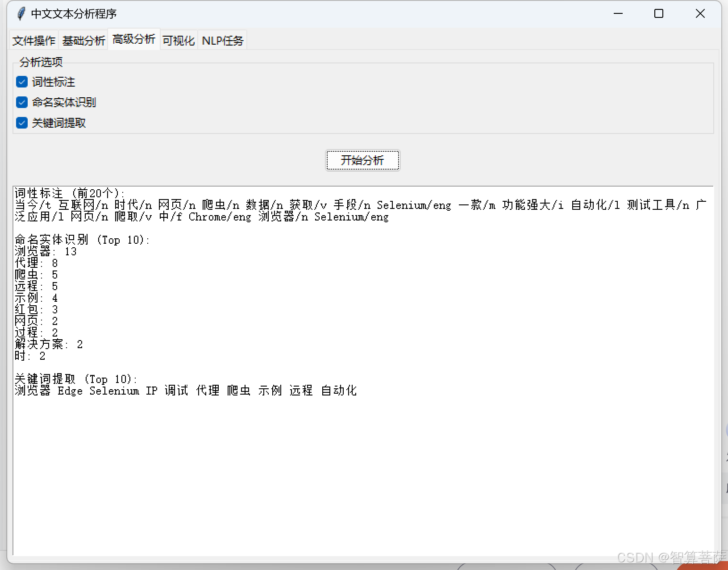Screen dimensions: 728x570
Task: Uncheck the 词性标注 checkbox
Action: pyautogui.click(x=22, y=82)
